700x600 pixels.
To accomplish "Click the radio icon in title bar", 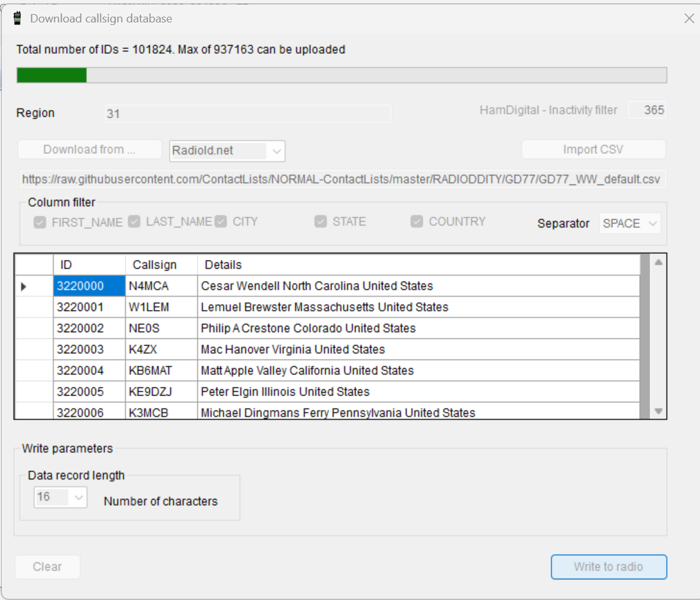I will point(18,18).
